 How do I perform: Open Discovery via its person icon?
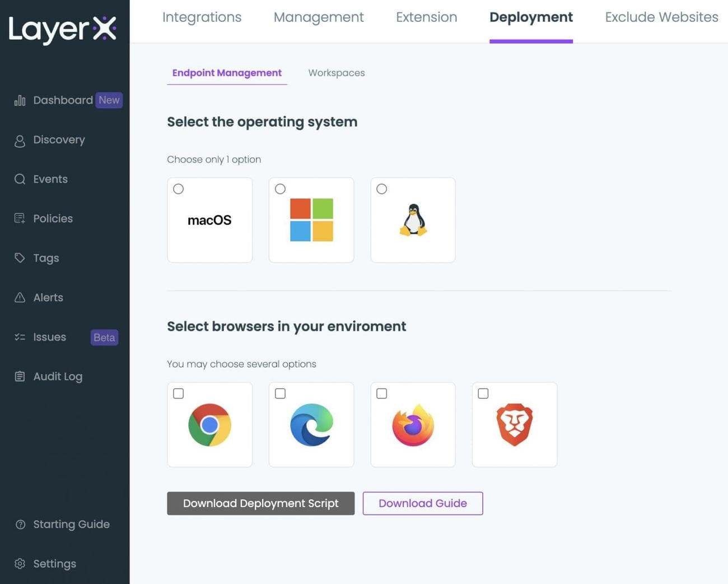[x=20, y=141]
